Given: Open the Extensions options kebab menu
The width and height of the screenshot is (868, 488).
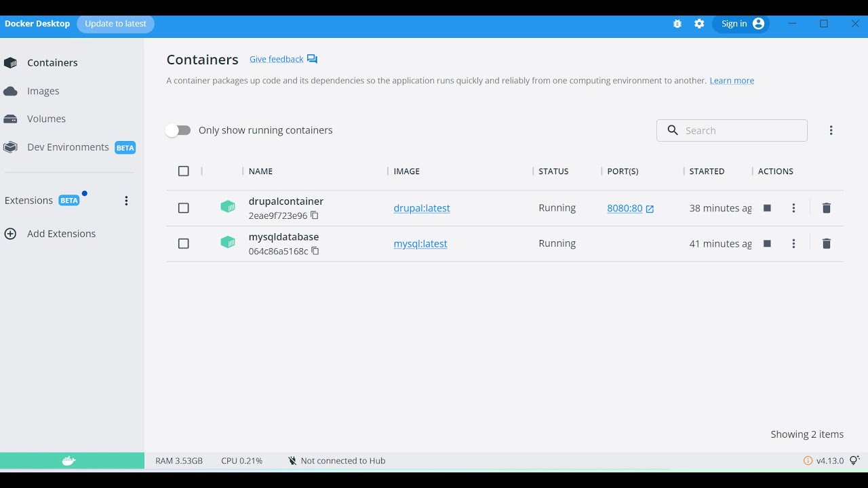Looking at the screenshot, I should [126, 201].
